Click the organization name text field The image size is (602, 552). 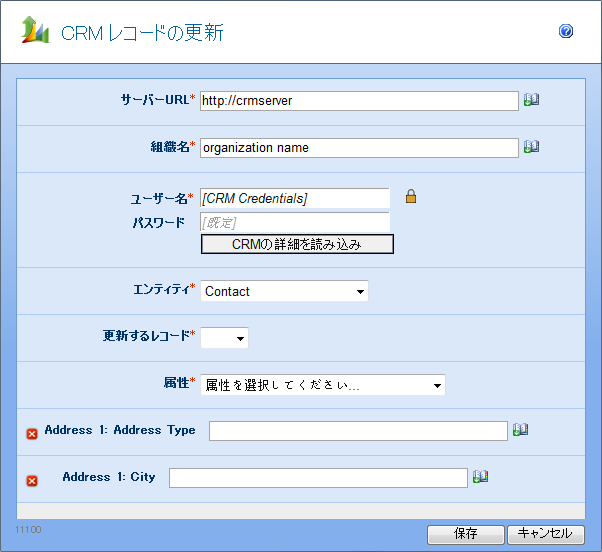click(x=359, y=147)
